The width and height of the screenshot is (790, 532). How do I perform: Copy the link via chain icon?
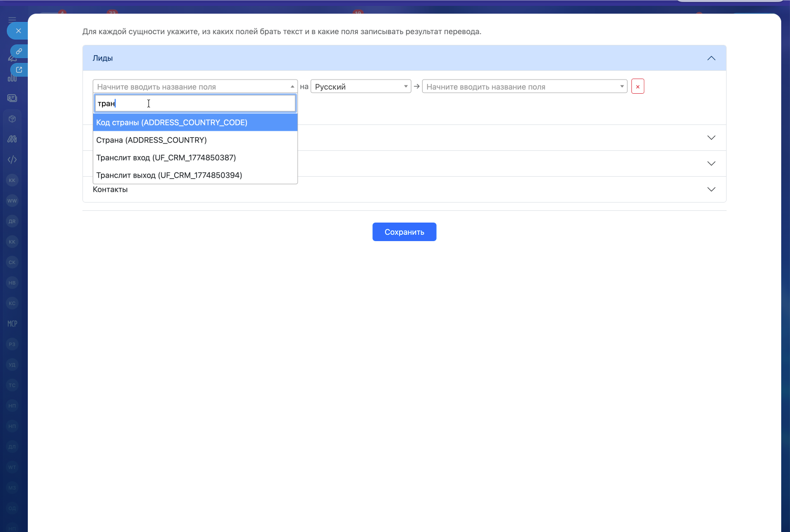tap(19, 51)
